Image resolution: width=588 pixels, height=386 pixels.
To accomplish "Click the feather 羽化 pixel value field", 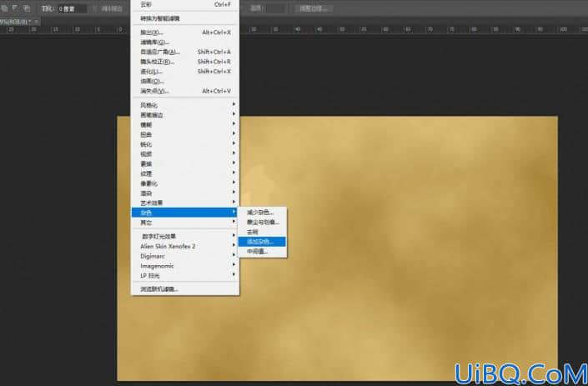I will (72, 8).
